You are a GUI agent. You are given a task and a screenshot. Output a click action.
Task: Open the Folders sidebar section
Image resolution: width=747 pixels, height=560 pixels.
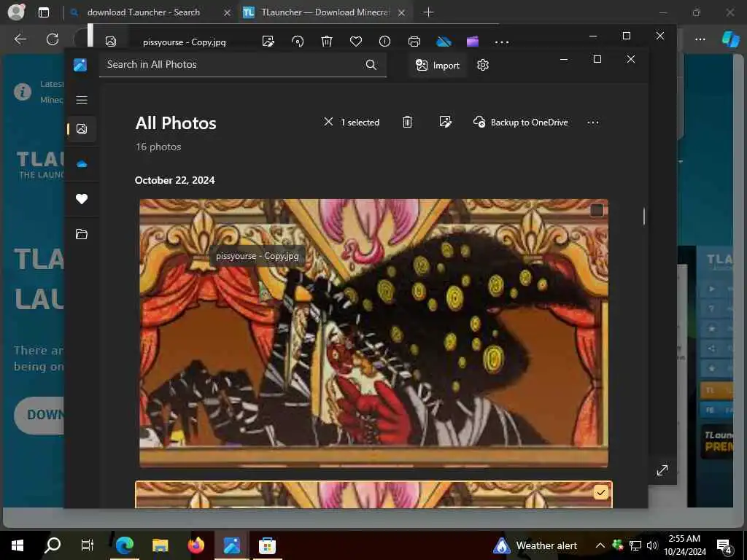pyautogui.click(x=82, y=234)
